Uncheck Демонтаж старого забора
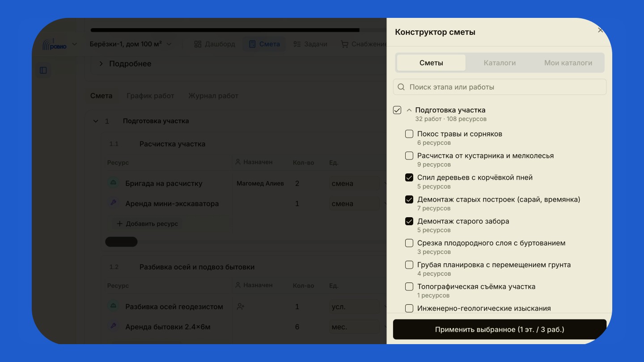 coord(409,221)
